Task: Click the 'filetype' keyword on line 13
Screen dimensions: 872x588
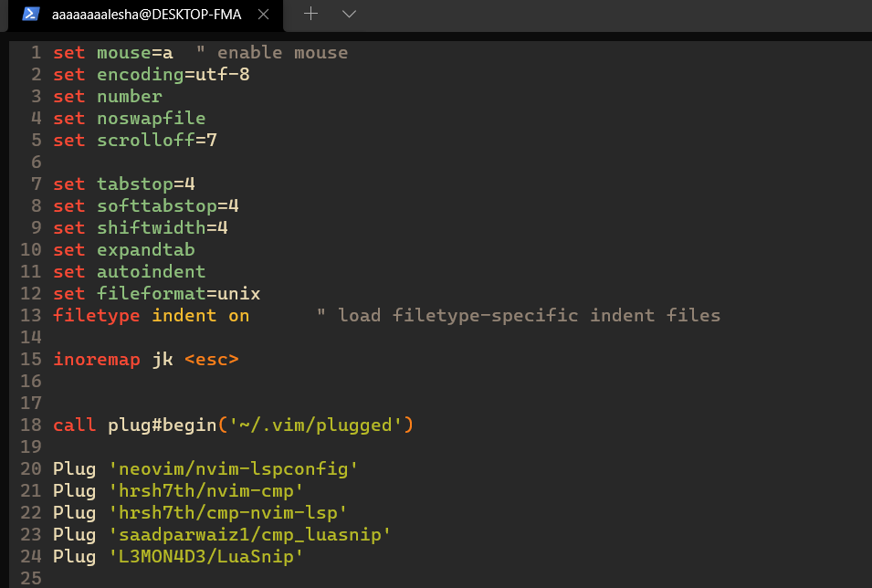Action: click(96, 315)
